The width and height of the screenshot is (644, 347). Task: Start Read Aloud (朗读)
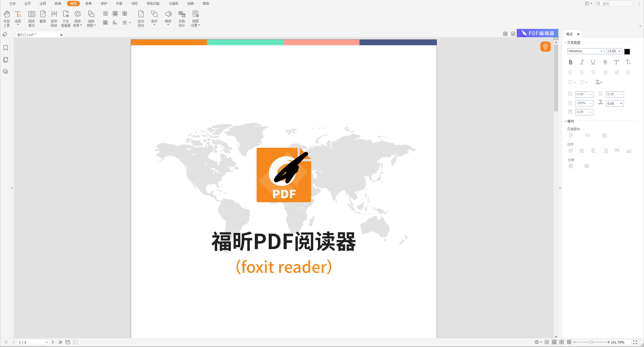pyautogui.click(x=168, y=18)
